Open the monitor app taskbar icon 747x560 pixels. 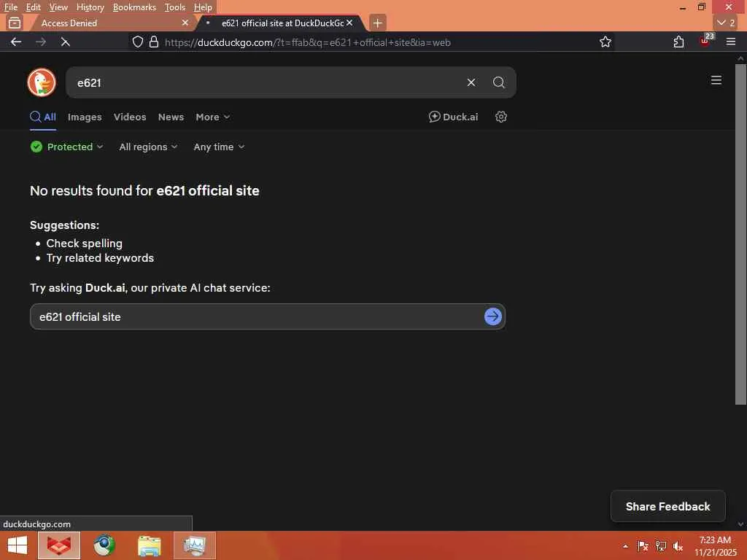[194, 545]
